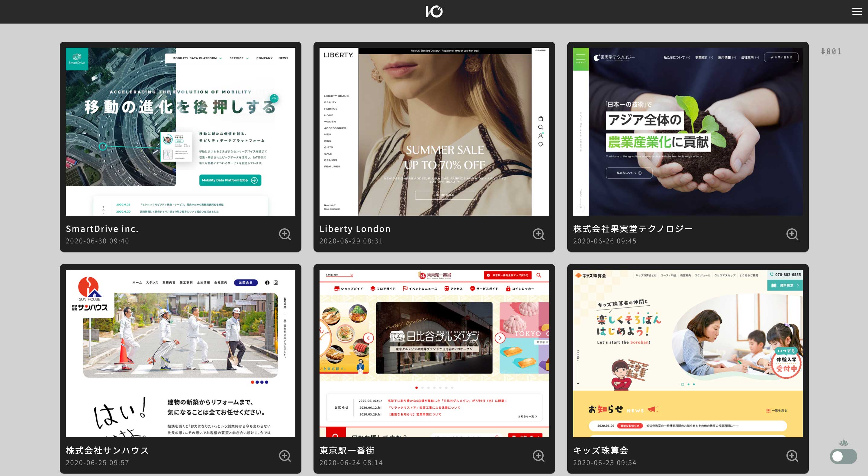The width and height of the screenshot is (868, 476).
Task: Click magnifier icon on 東京駅一番街 card
Action: (x=538, y=456)
